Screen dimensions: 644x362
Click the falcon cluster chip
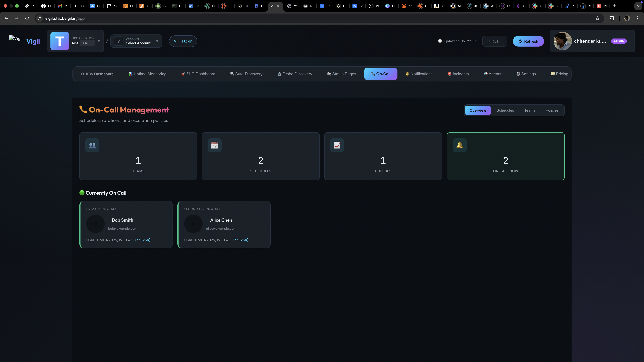pyautogui.click(x=183, y=41)
